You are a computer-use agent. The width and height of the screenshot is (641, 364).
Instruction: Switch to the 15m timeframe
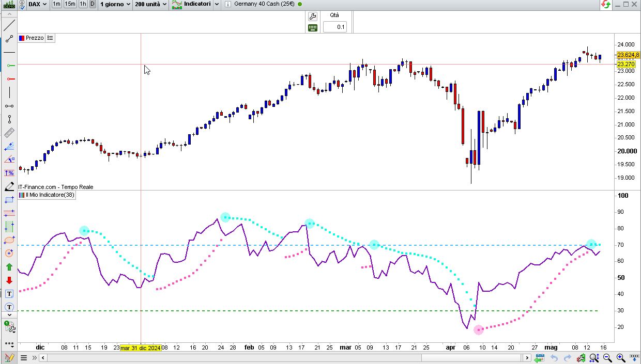70,4
